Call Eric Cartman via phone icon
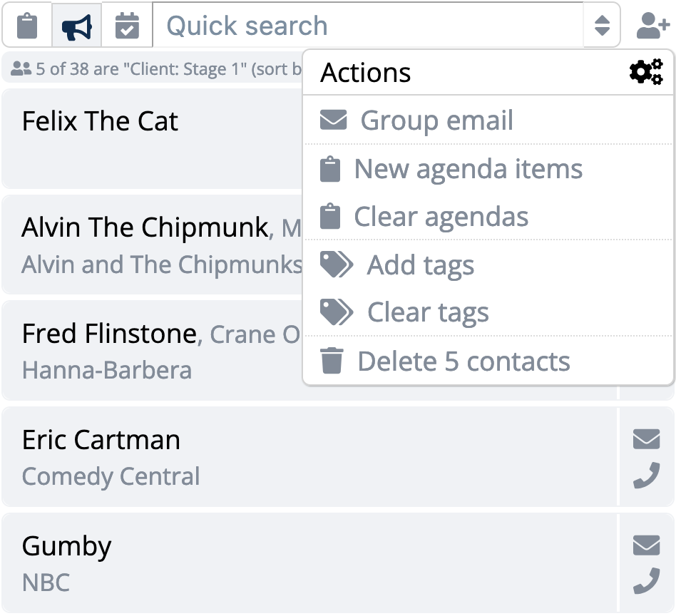Viewport: 676px width, 616px height. pos(646,475)
